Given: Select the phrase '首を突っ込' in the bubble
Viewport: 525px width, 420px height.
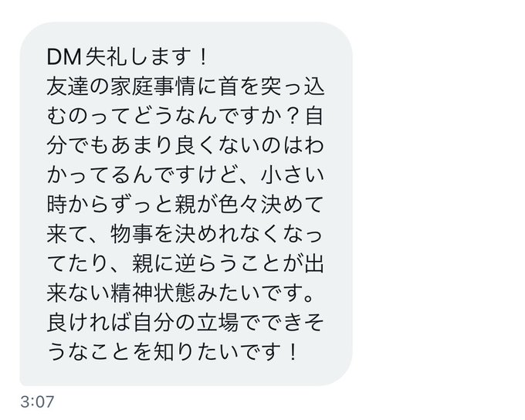Looking at the screenshot, I should coord(272,86).
